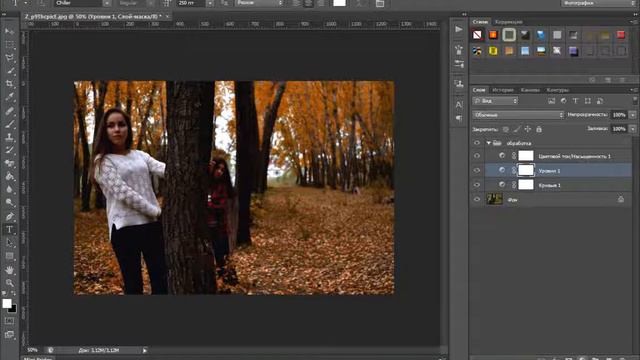The image size is (640, 360).
Task: Open the 'Обычные' blend mode dropdown
Action: point(518,115)
